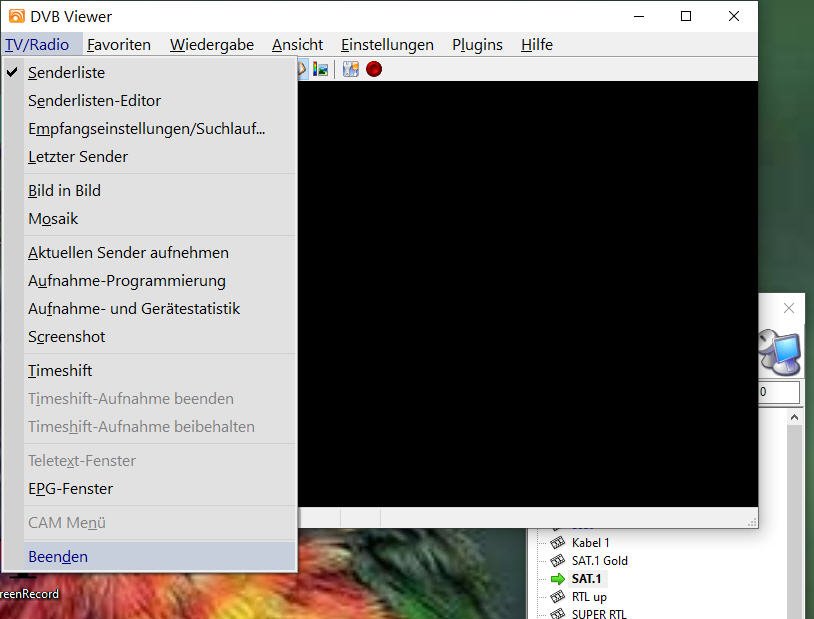Choose Beenden to exit the application

click(58, 557)
